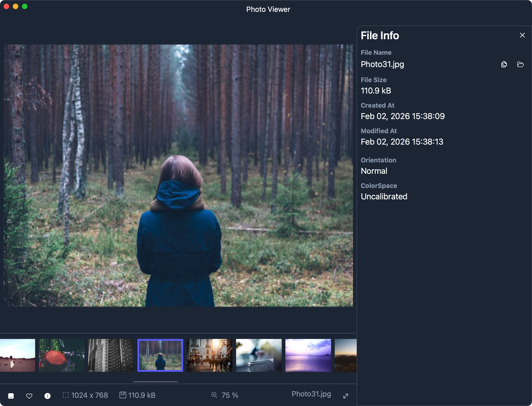Click the enter fullscreen arrows icon
The width and height of the screenshot is (532, 406).
pyautogui.click(x=345, y=395)
